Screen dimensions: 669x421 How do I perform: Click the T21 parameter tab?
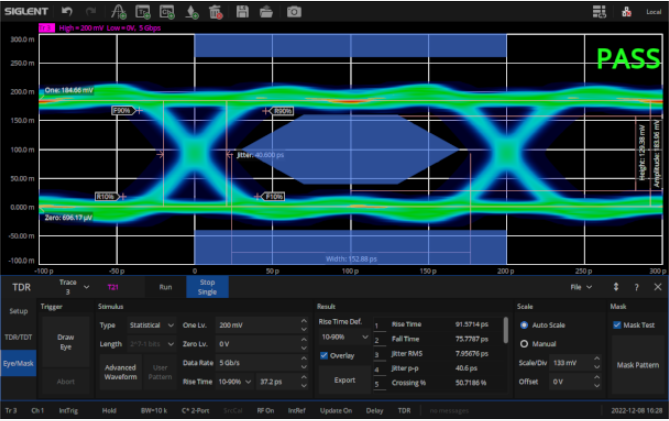click(113, 287)
